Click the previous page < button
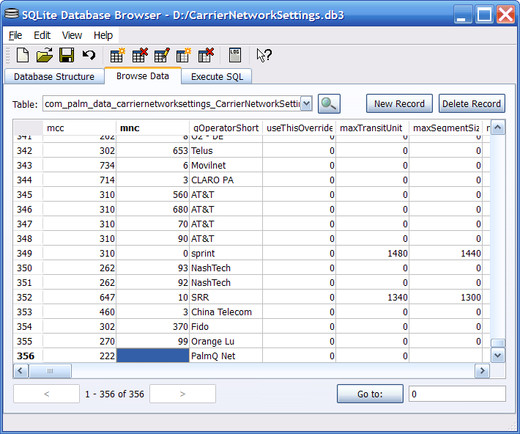The height and width of the screenshot is (434, 520). tap(46, 394)
